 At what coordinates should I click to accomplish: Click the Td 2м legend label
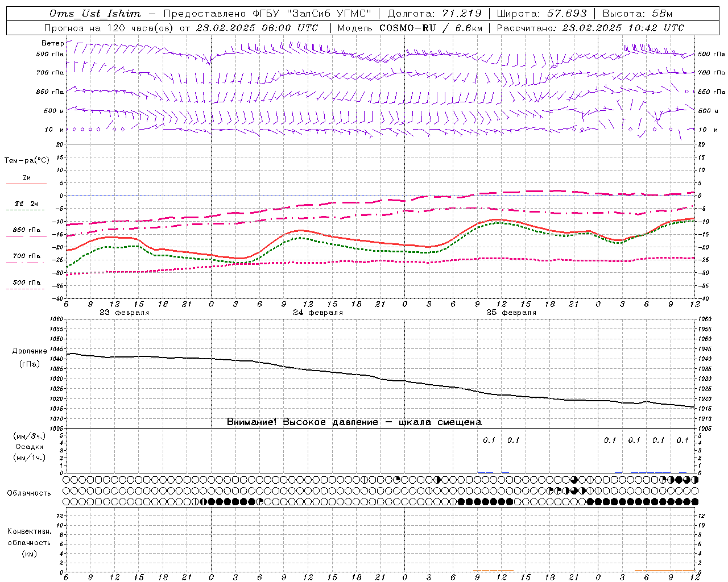pyautogui.click(x=27, y=203)
